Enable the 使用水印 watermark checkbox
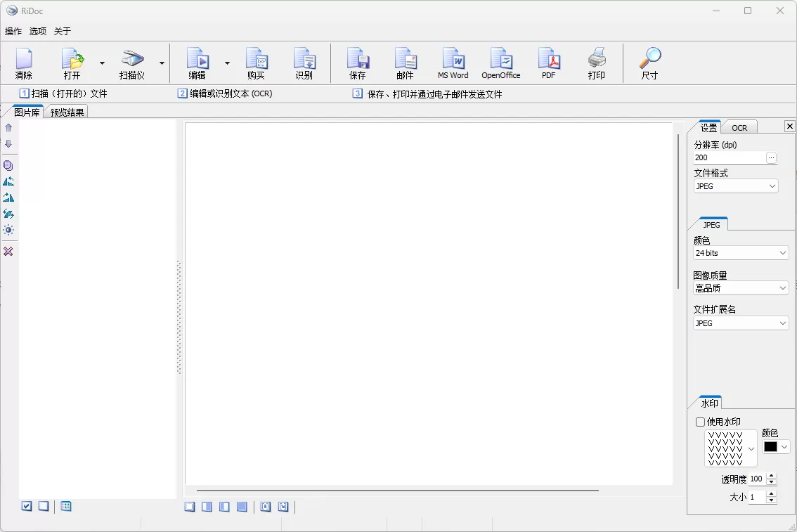Image resolution: width=797 pixels, height=532 pixels. [x=700, y=422]
